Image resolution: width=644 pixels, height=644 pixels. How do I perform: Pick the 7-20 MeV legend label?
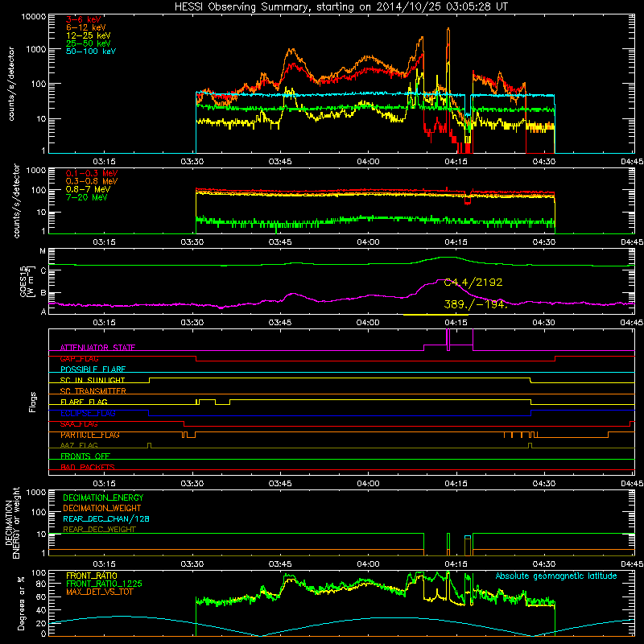[x=86, y=197]
